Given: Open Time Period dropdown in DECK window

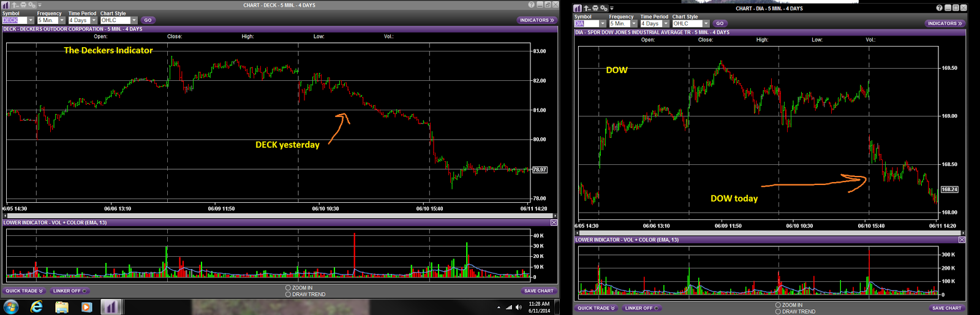Looking at the screenshot, I should [94, 20].
